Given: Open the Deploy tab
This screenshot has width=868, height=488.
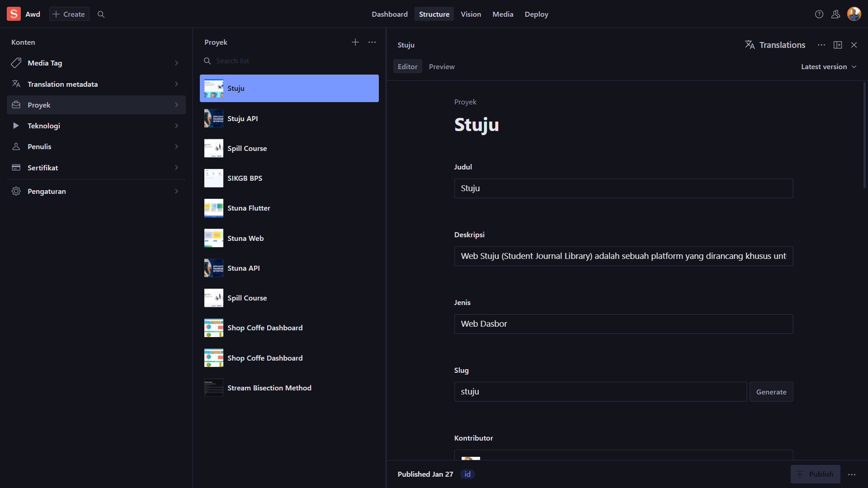Looking at the screenshot, I should (536, 14).
